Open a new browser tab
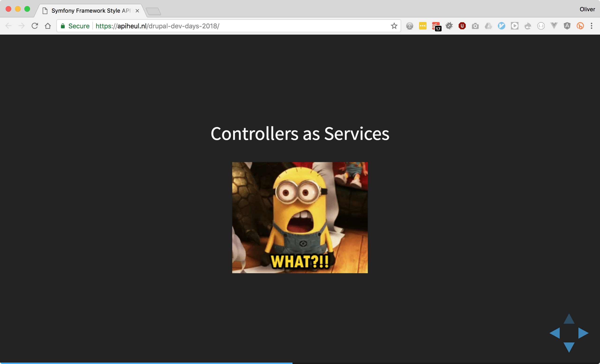The width and height of the screenshot is (600, 364). [x=154, y=11]
